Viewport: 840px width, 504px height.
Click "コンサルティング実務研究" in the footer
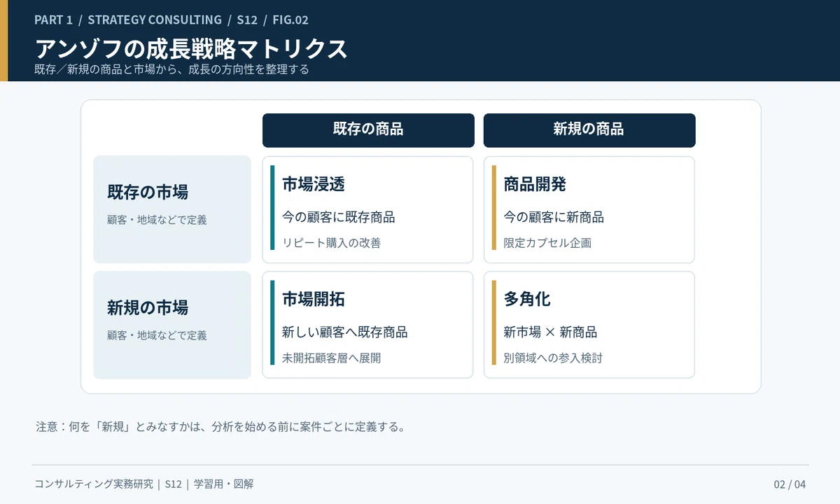tap(94, 484)
